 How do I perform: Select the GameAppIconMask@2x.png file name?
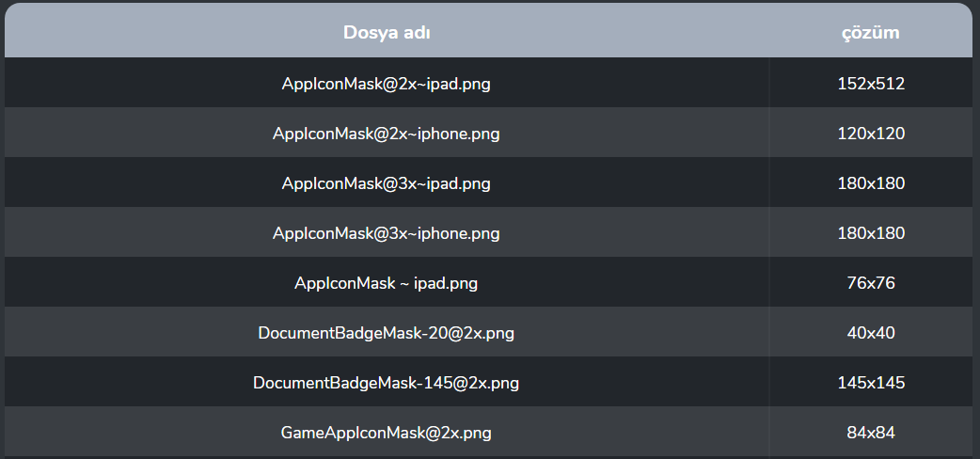[387, 433]
